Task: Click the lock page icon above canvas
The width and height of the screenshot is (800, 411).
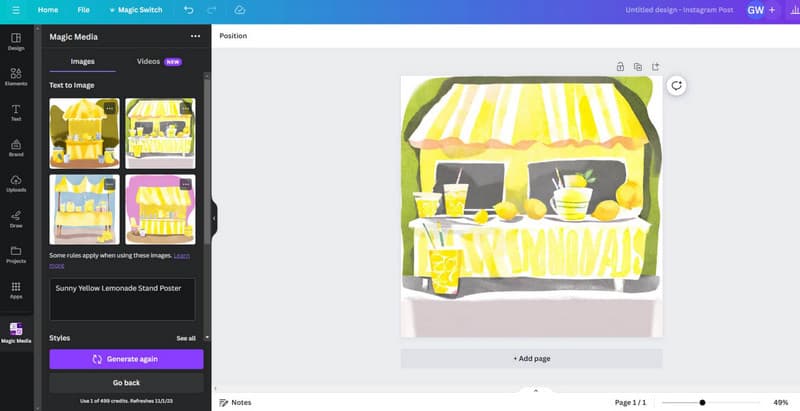Action: [620, 67]
